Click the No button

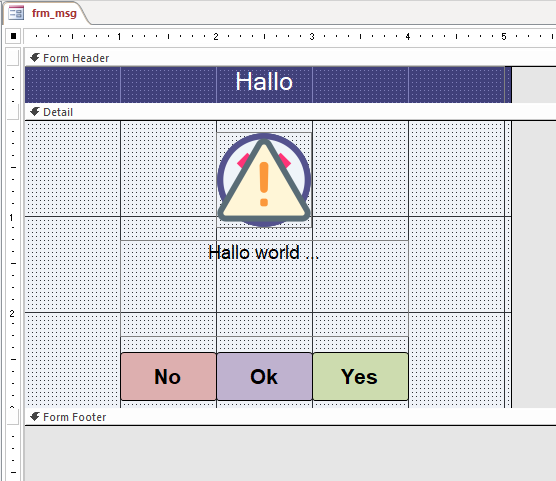click(x=168, y=376)
